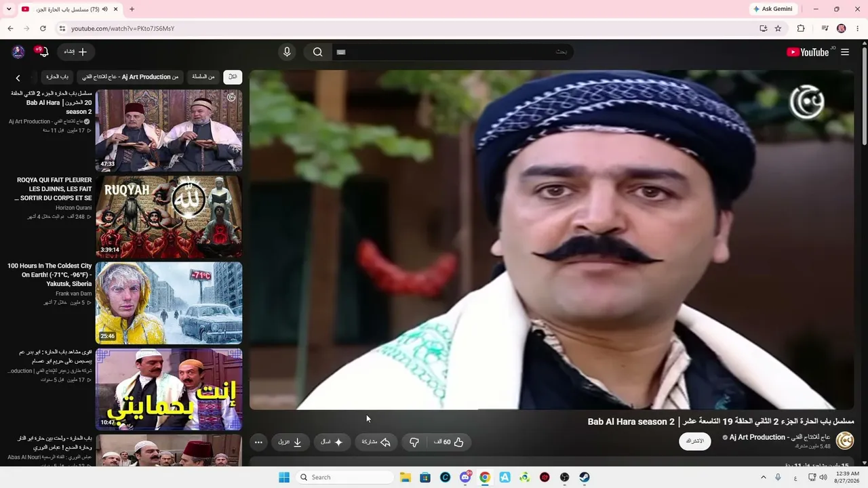
Task: Open Aj Art Production channel avatar
Action: (x=845, y=441)
